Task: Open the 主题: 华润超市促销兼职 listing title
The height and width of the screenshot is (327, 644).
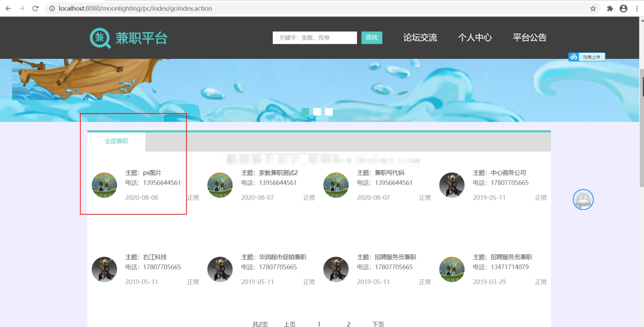Action: click(273, 257)
